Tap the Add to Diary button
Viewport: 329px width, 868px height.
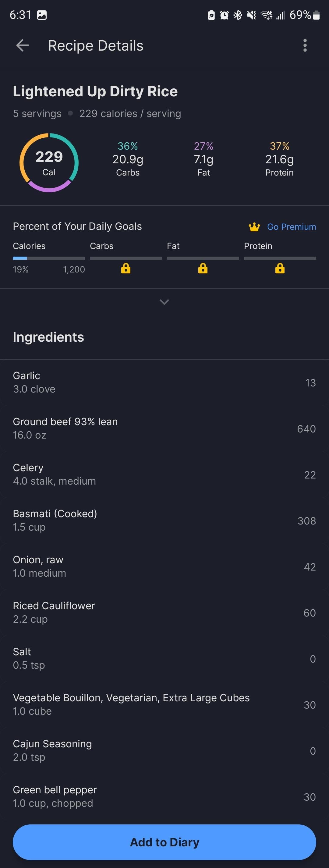coord(164,842)
